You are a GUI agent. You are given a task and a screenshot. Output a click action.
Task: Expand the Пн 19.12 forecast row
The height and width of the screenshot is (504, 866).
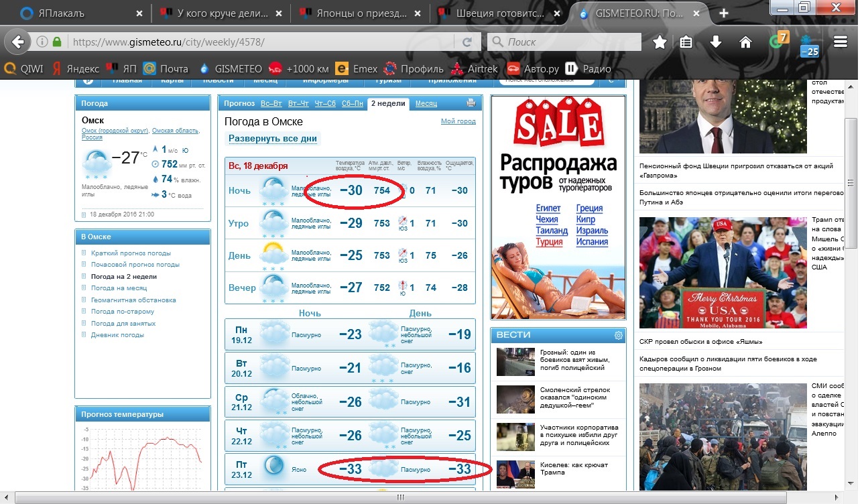pos(350,334)
